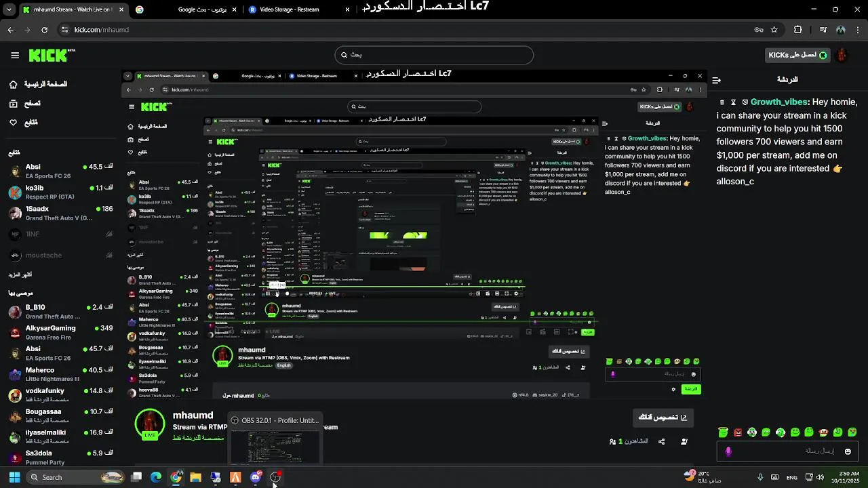Image resolution: width=868 pixels, height=488 pixels.
Task: Click the chat message input field
Action: point(787,451)
